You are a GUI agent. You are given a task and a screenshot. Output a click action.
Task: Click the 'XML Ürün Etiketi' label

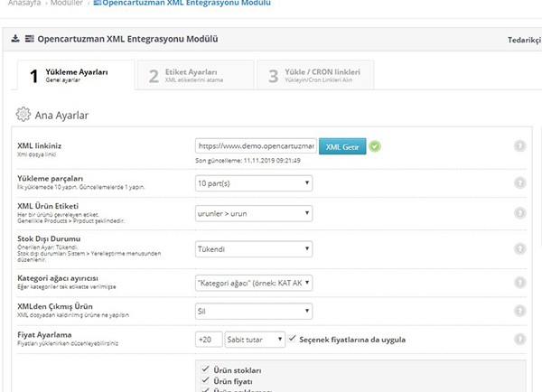tap(48, 206)
